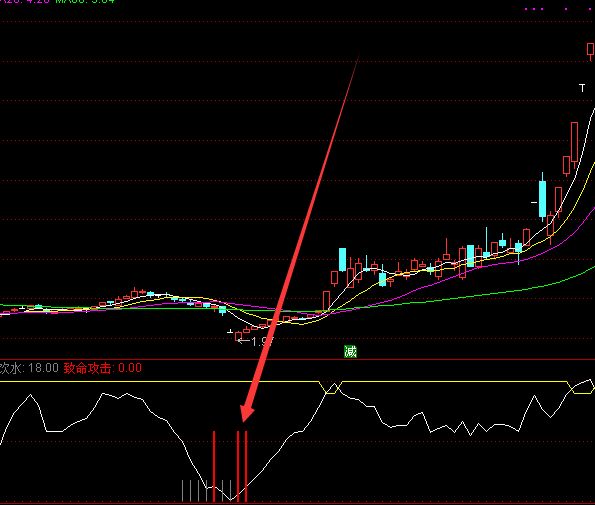This screenshot has width=595, height=505.
Task: Click the topmost red candlestick at upper right
Action: coord(590,51)
